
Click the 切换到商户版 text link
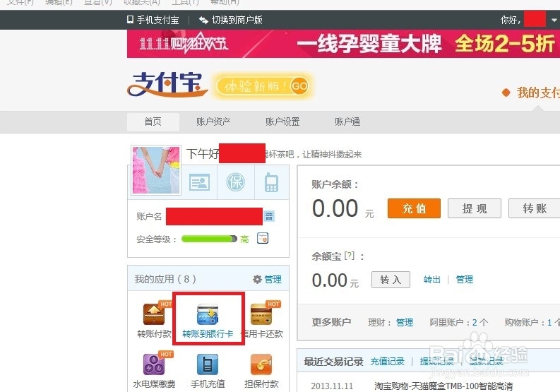click(237, 20)
